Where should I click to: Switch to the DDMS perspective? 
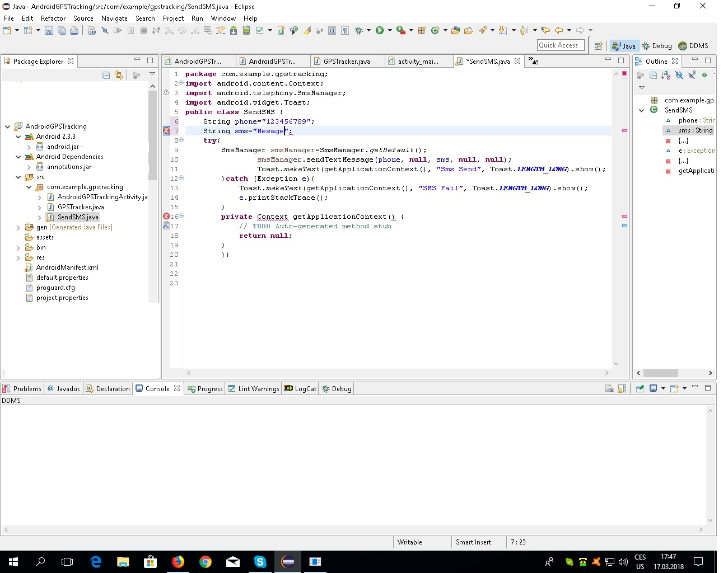pyautogui.click(x=693, y=46)
